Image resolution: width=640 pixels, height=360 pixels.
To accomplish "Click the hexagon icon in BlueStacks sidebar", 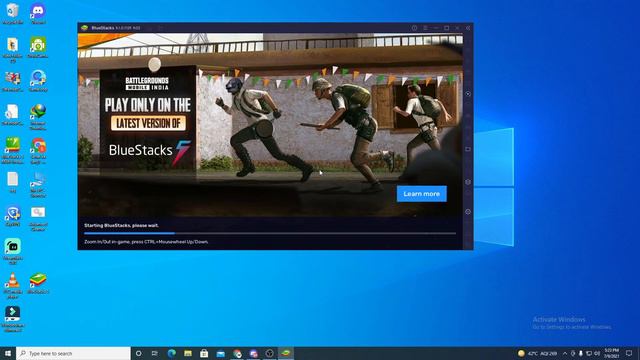I will tap(468, 182).
